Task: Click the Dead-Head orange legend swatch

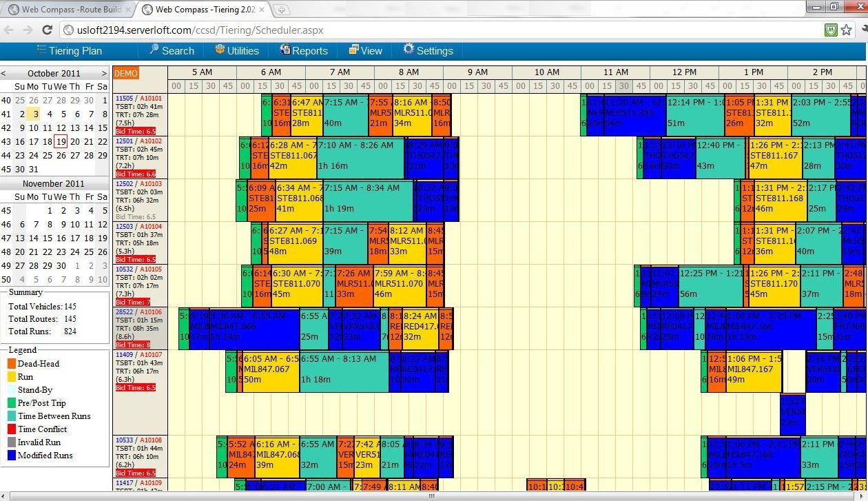Action: [11, 364]
